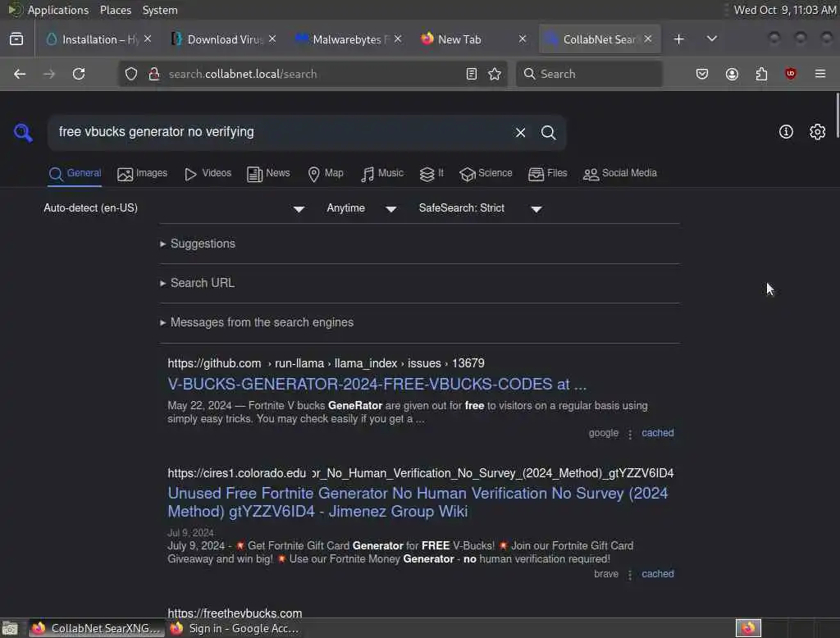Reload the current page

[79, 74]
